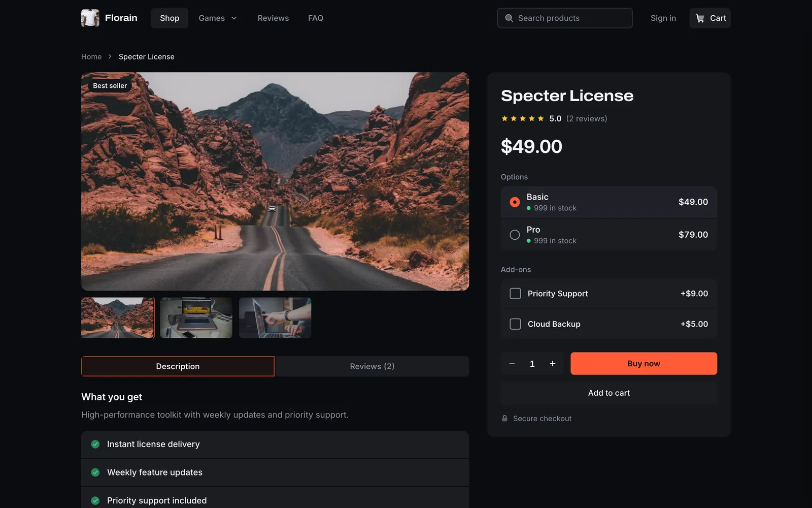Increase quantity with the plus icon
812x508 pixels.
click(553, 364)
